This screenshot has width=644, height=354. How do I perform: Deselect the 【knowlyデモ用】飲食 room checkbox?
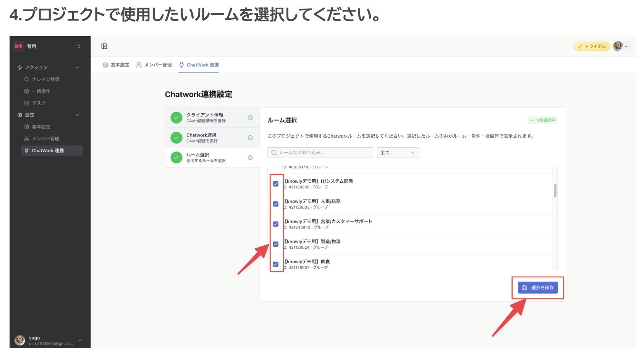(276, 264)
